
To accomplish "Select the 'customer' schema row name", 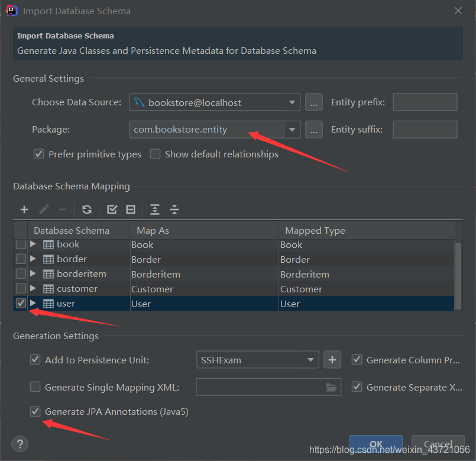I will click(x=77, y=289).
